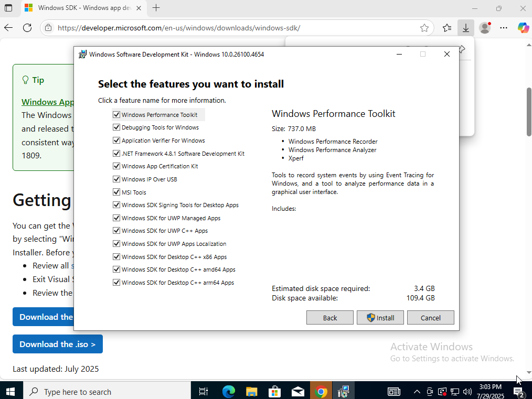
Task: Click the Download the .iso link
Action: coord(58,344)
